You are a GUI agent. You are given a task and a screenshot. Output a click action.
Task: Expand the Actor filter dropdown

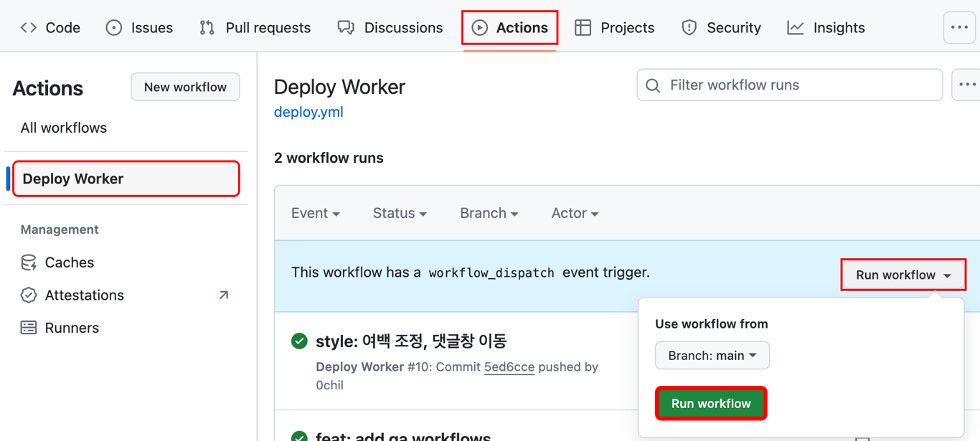point(575,213)
